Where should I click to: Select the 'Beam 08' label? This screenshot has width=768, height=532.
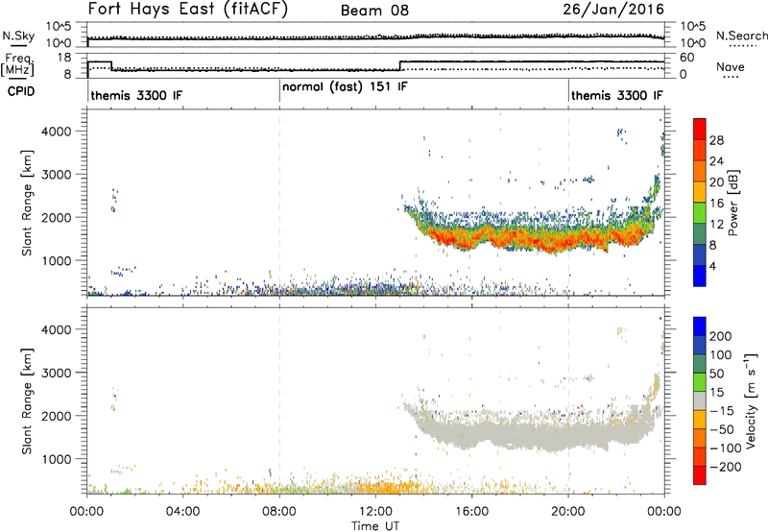[374, 11]
